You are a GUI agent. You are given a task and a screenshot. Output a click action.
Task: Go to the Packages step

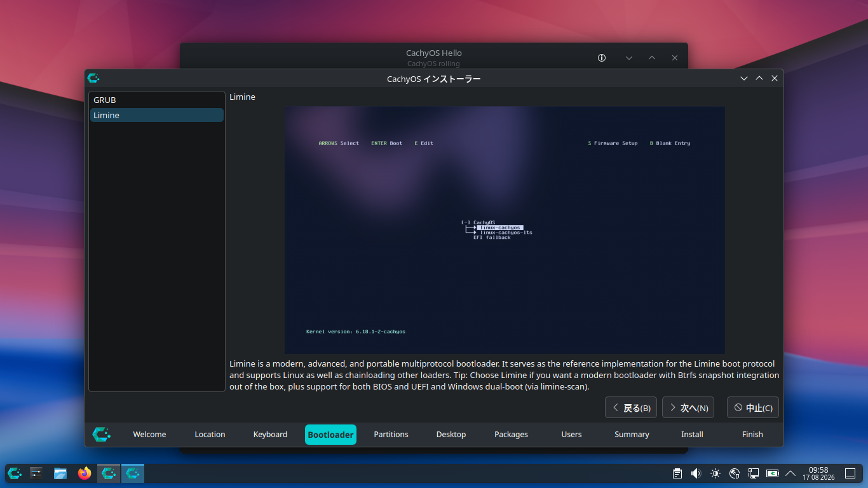tap(511, 435)
